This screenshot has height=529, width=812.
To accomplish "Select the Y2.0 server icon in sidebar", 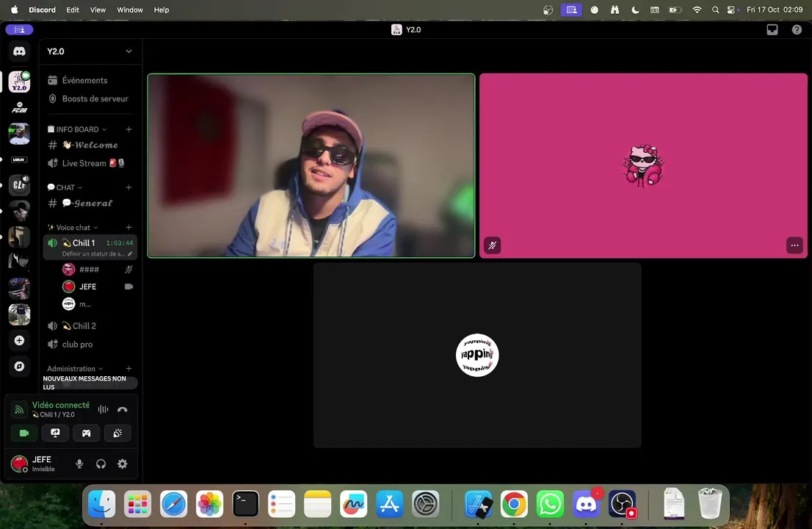I will (19, 82).
